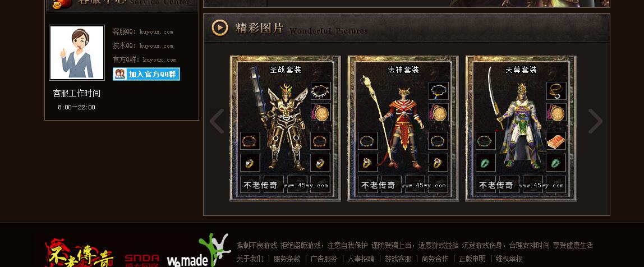This screenshot has width=644, height=267.
Task: Click the customer service avatar image
Action: click(77, 53)
